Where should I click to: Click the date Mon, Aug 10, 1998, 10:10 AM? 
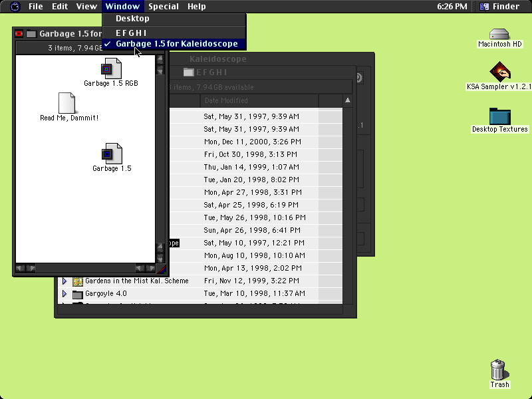(255, 255)
